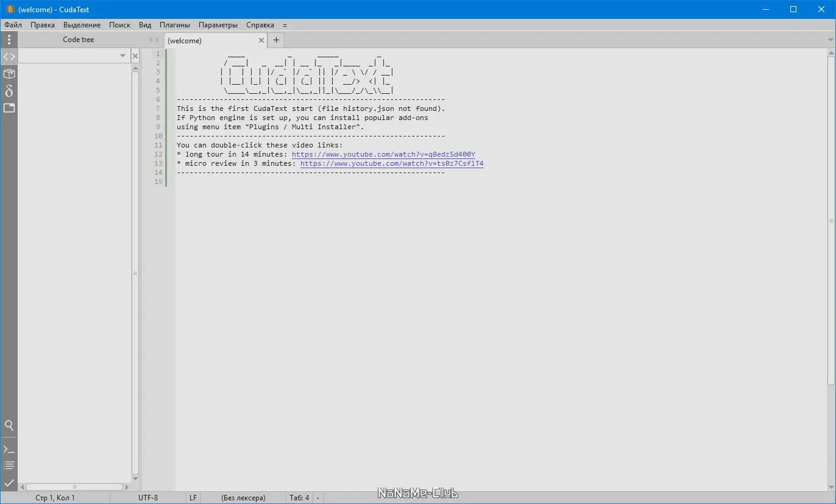Open the Справка menu
Image resolution: width=836 pixels, height=504 pixels.
pos(260,25)
